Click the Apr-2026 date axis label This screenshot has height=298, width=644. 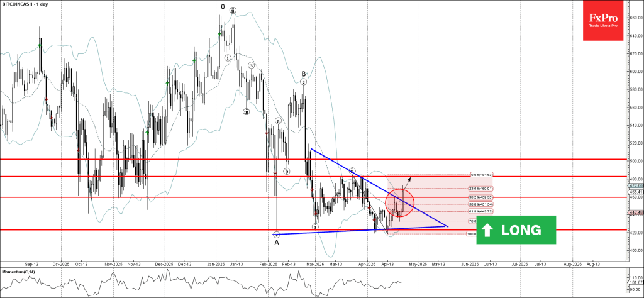coord(367,264)
